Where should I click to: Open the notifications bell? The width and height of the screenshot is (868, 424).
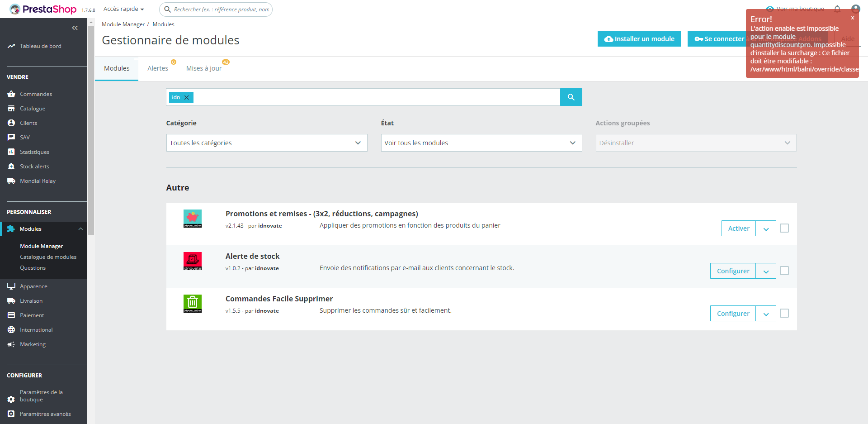[x=837, y=9]
